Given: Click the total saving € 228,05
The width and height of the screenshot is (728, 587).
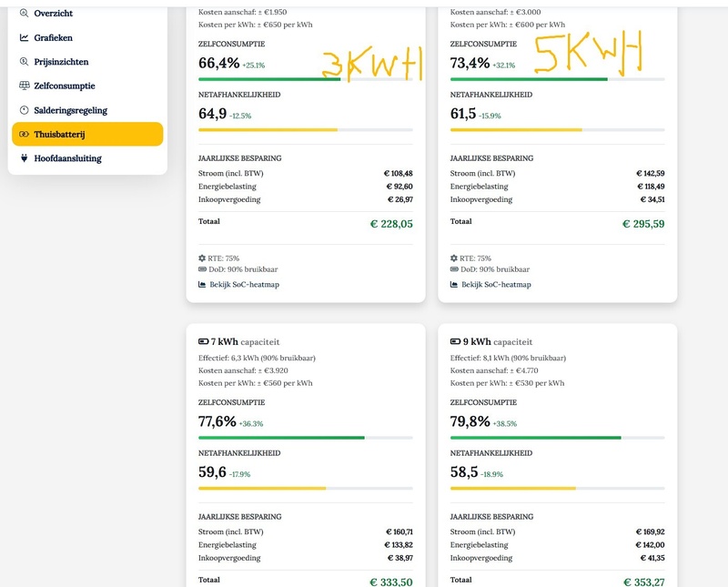Looking at the screenshot, I should tap(391, 224).
